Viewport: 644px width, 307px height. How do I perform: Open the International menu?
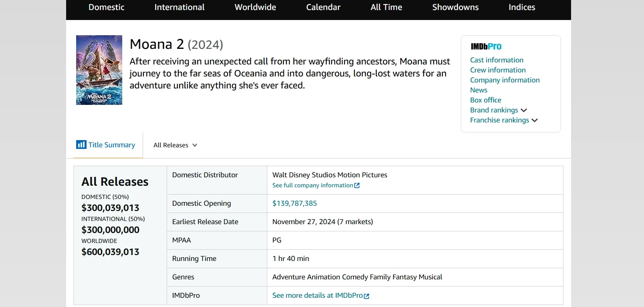(x=179, y=7)
